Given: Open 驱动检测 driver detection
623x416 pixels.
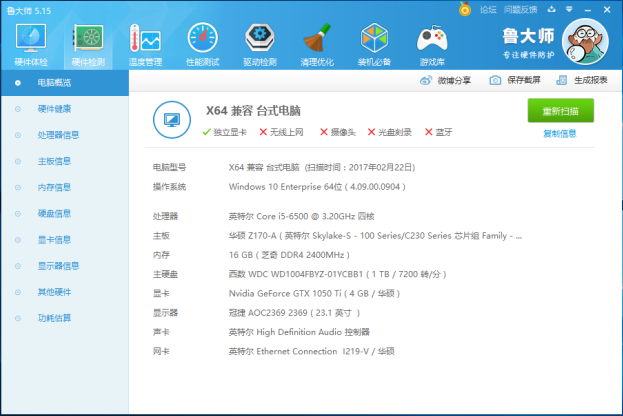Looking at the screenshot, I should (260, 45).
